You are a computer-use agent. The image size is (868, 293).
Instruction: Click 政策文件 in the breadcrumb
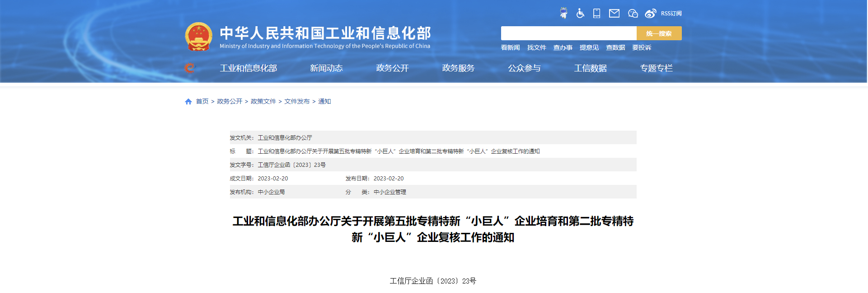263,101
